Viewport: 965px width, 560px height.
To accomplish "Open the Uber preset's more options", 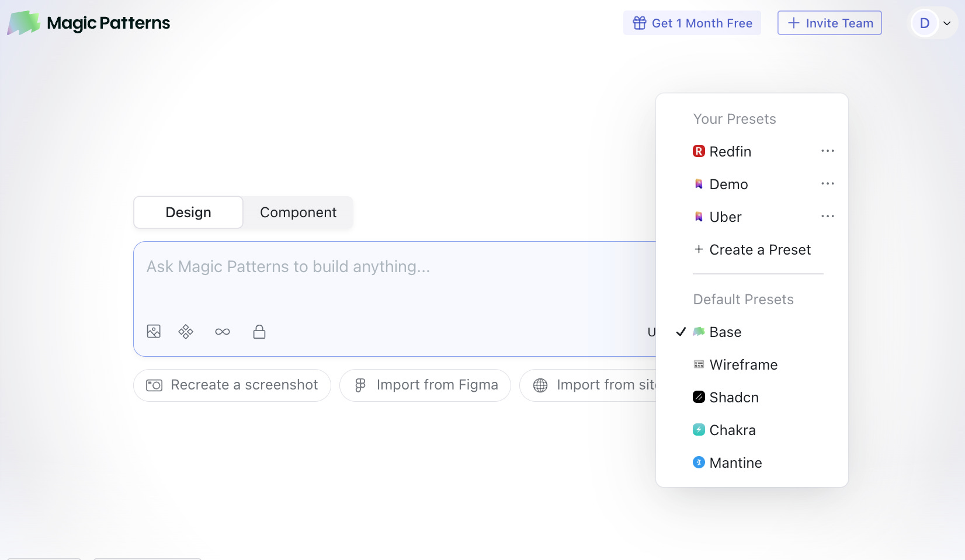I will click(x=828, y=217).
